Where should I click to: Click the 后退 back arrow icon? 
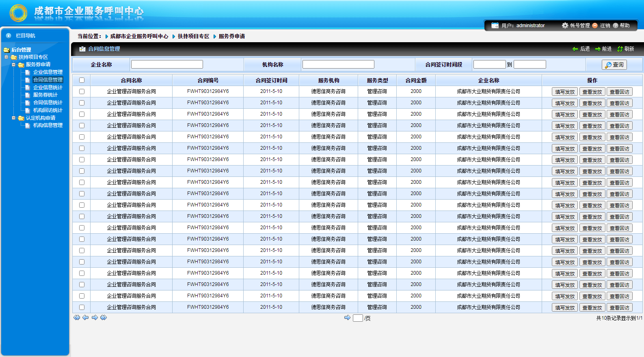[x=575, y=49]
